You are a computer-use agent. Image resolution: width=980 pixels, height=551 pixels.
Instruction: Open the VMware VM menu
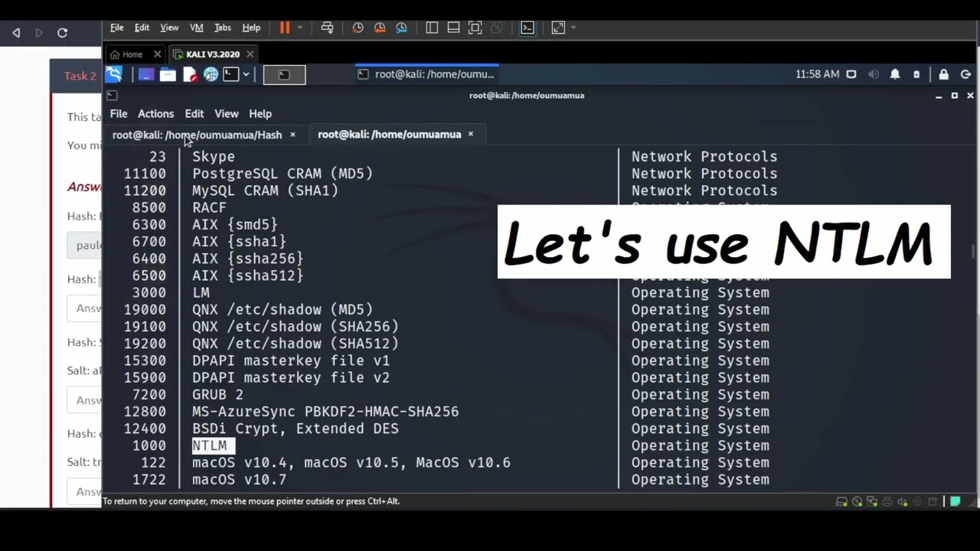197,28
